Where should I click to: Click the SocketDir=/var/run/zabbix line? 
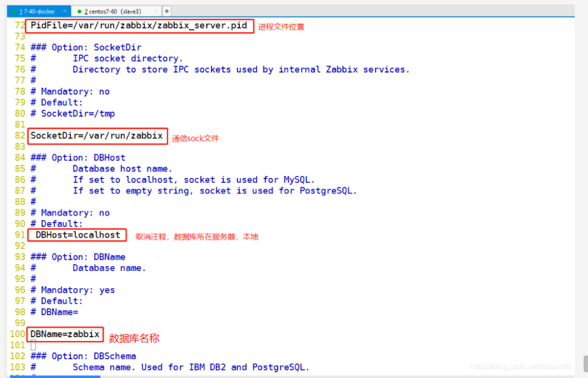pos(97,135)
